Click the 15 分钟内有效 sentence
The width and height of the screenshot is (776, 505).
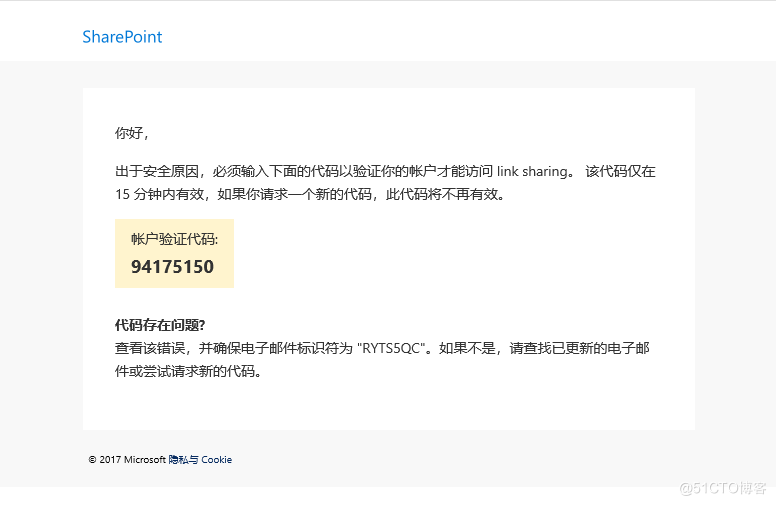(x=159, y=194)
